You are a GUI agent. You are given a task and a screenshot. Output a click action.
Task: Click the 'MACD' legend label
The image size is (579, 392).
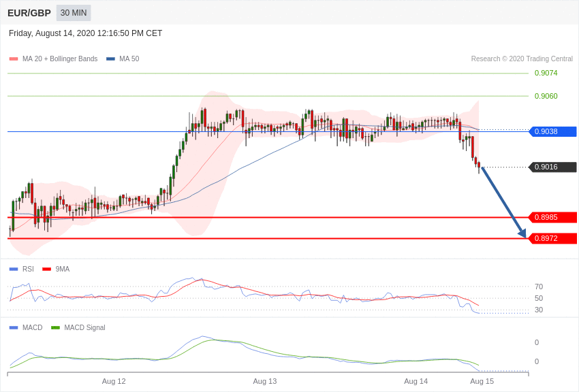click(x=33, y=328)
